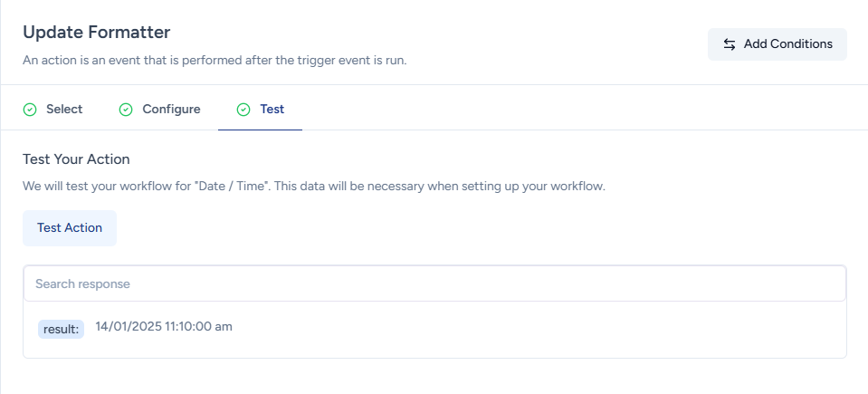This screenshot has height=394, width=868.
Task: Select the date 14/01/2025 in the result
Action: [x=129, y=327]
